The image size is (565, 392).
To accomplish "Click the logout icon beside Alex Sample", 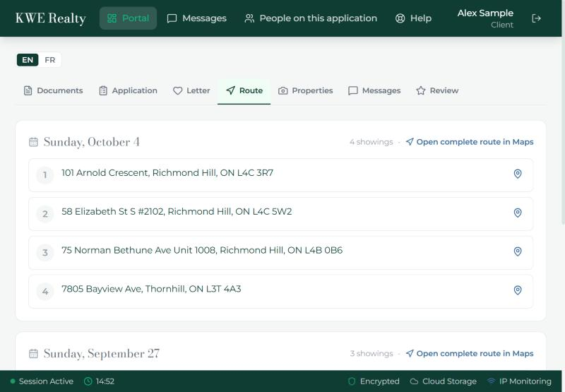I will 536,18.
